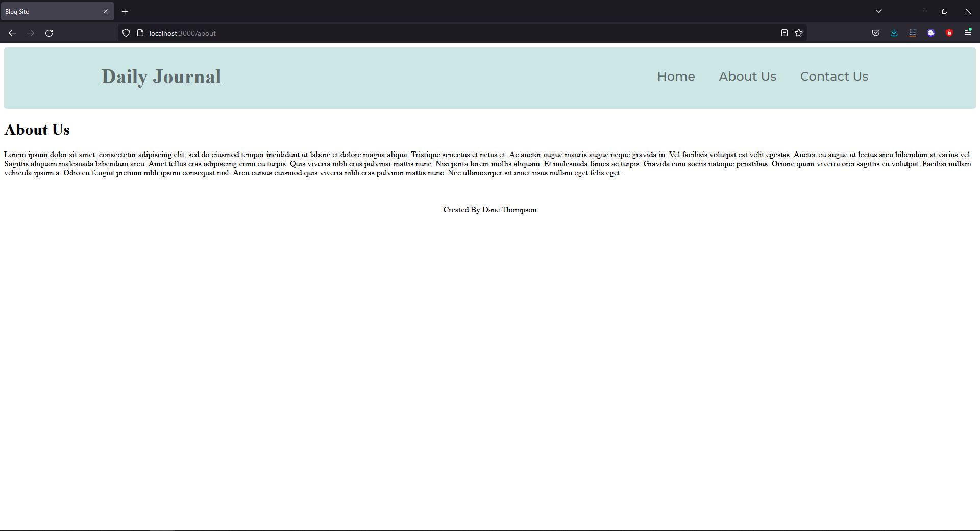Screen dimensions: 980x531
Task: Close the Blog Site tab
Action: click(x=106, y=11)
